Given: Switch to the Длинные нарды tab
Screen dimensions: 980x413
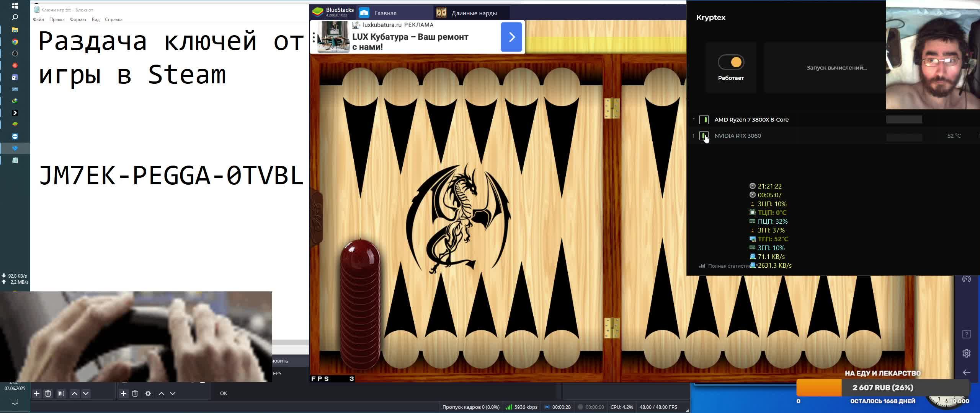Looking at the screenshot, I should 474,13.
